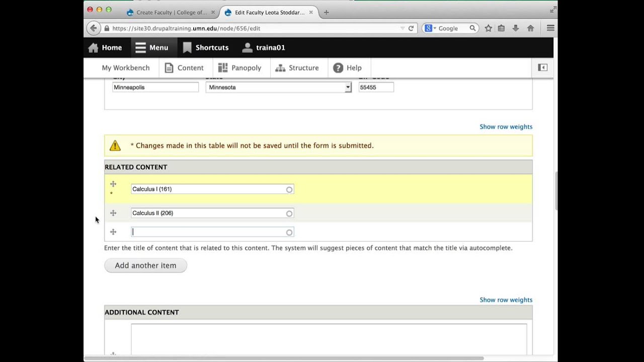Viewport: 644px width, 362px height.
Task: Toggle the admin toolbar orientation icon
Action: [x=542, y=67]
